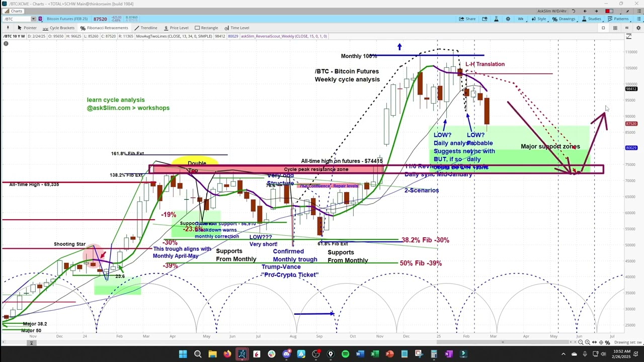Open Windows taskbar search
Viewport: 644px width, 362px height.
[198, 354]
